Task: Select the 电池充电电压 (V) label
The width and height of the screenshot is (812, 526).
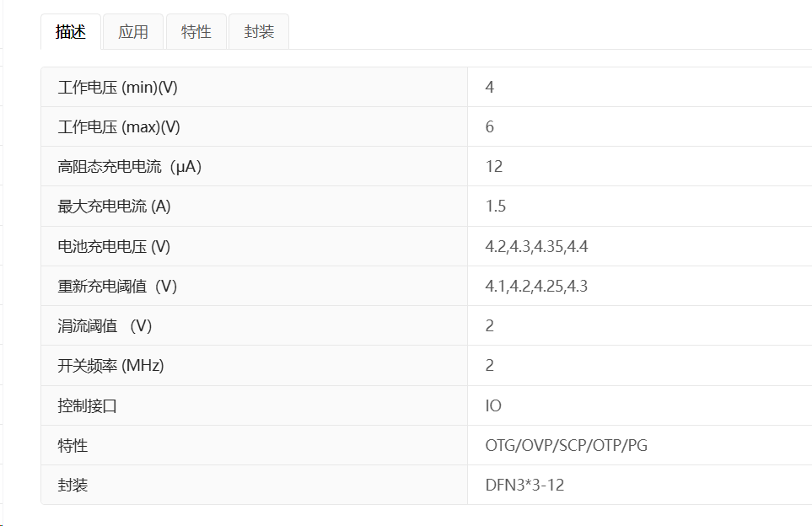Action: tap(114, 246)
